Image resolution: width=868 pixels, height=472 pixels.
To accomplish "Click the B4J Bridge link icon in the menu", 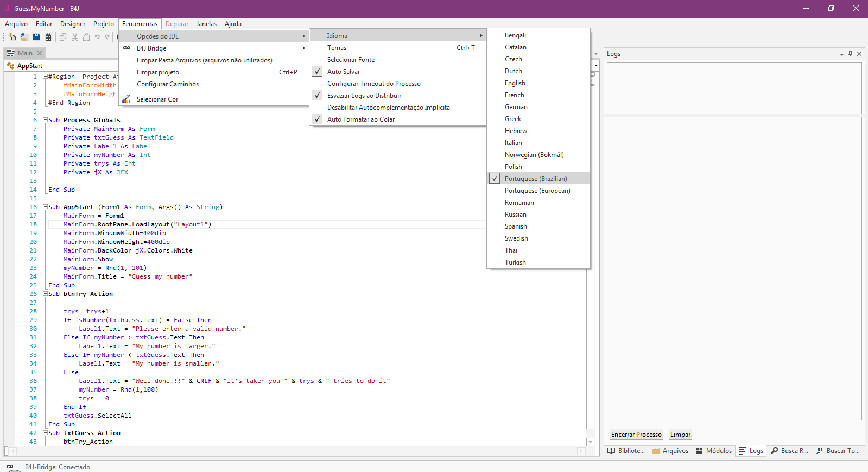I will [x=126, y=48].
